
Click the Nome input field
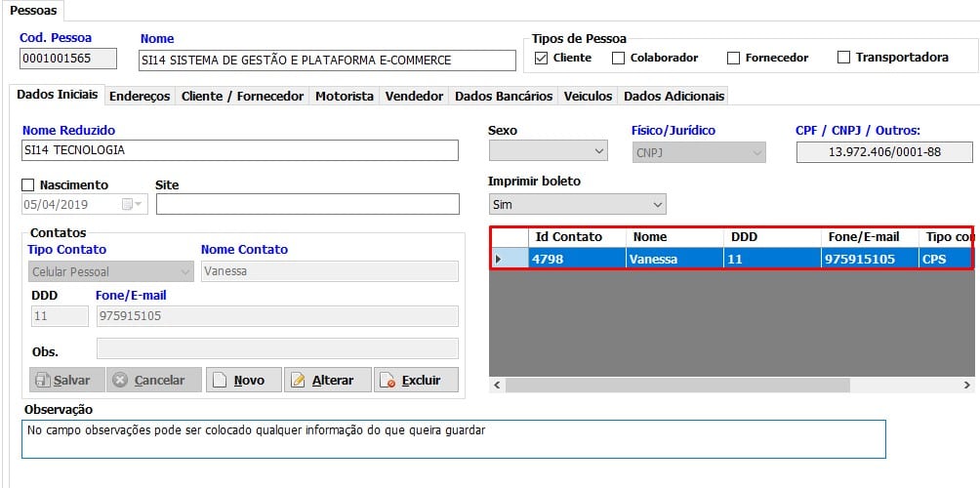[327, 61]
